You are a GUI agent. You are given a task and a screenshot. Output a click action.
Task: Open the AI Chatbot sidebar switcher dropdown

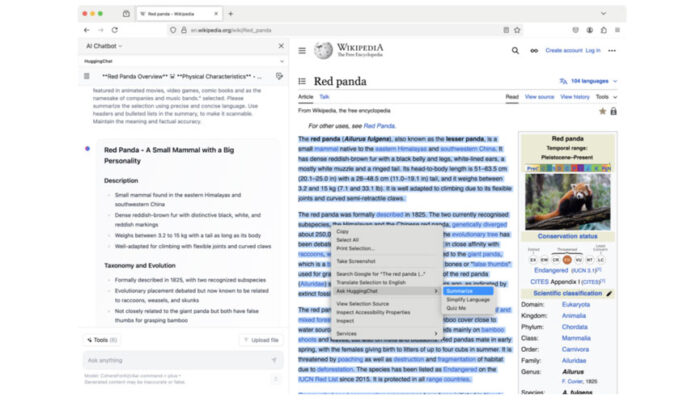104,46
